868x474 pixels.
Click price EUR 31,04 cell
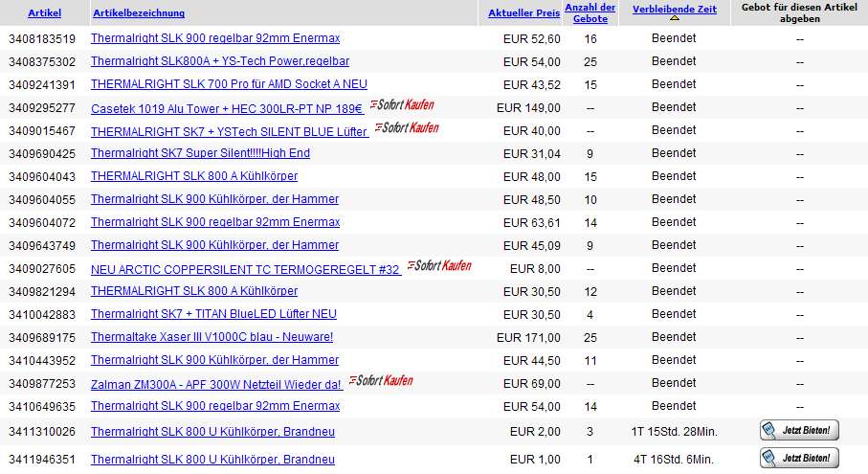[x=532, y=154]
